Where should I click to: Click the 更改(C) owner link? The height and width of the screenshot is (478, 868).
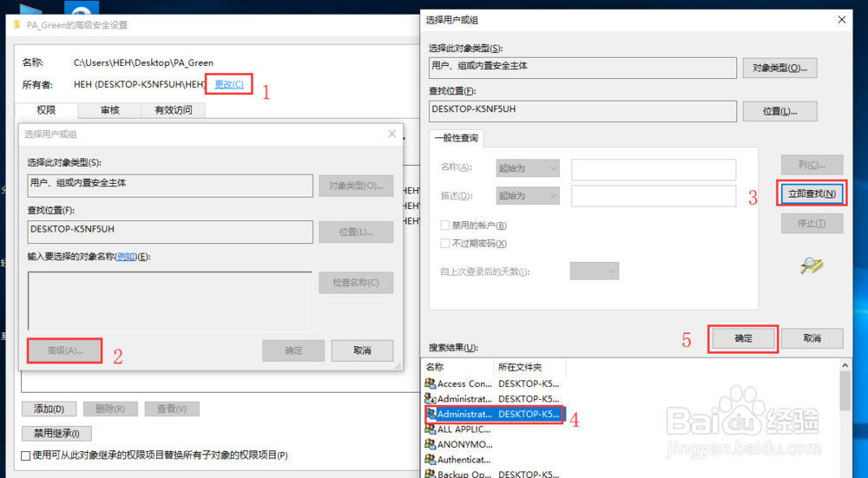228,84
